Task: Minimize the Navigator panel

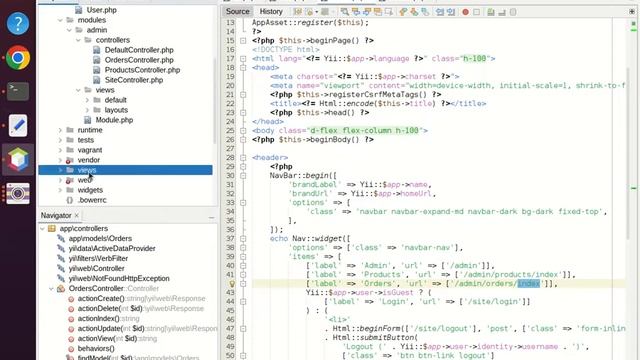Action: pyautogui.click(x=211, y=218)
